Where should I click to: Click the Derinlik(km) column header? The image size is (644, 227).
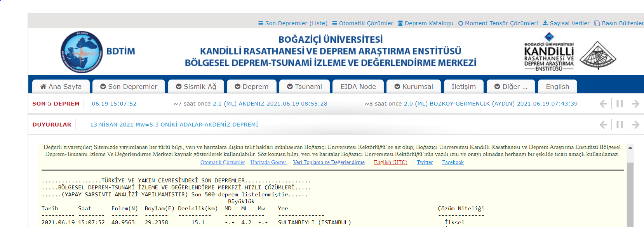tap(198, 208)
